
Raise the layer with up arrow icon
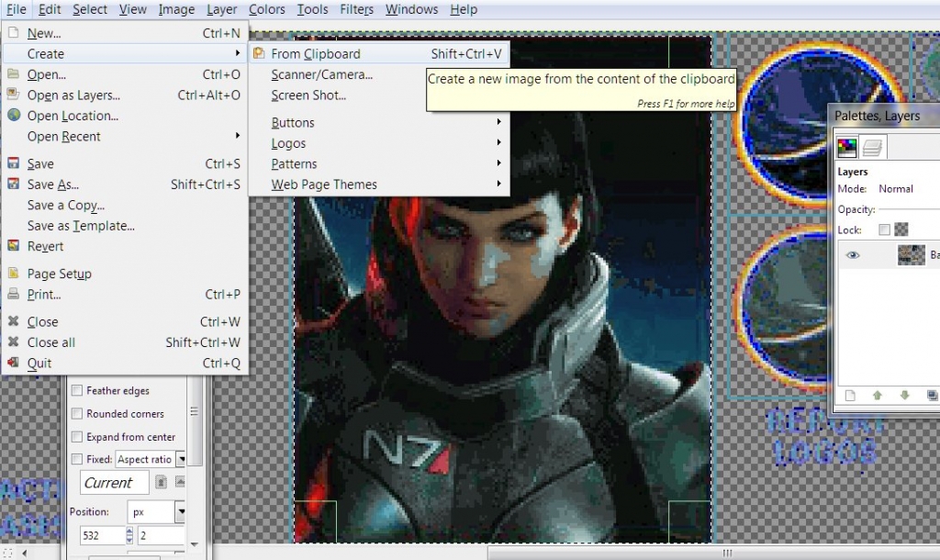(x=878, y=396)
